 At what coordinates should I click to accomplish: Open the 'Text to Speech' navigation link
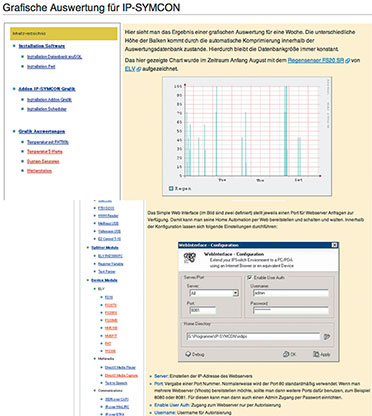pyautogui.click(x=116, y=383)
